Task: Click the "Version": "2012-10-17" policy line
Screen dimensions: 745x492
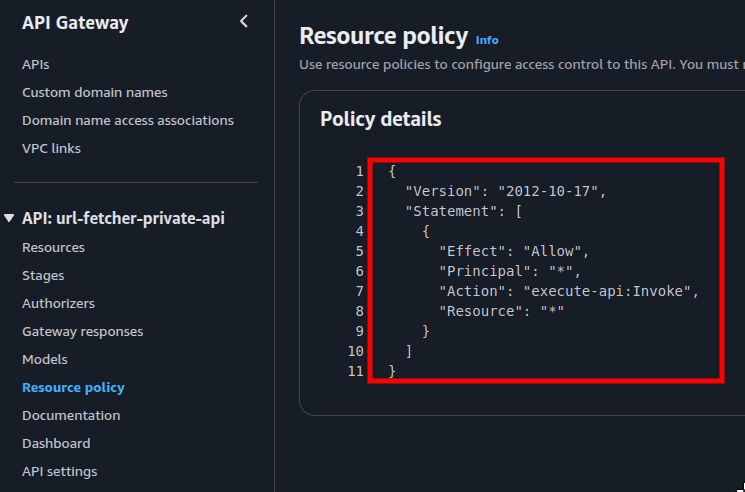Action: [x=506, y=191]
